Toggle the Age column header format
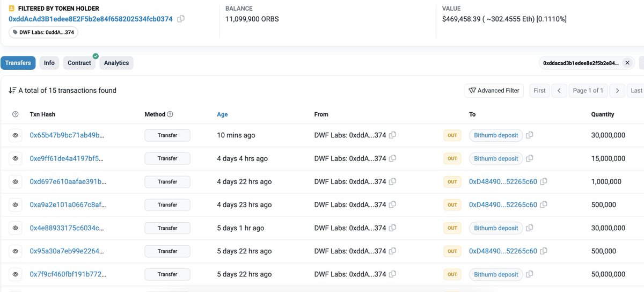This screenshot has height=292, width=644. [x=222, y=114]
